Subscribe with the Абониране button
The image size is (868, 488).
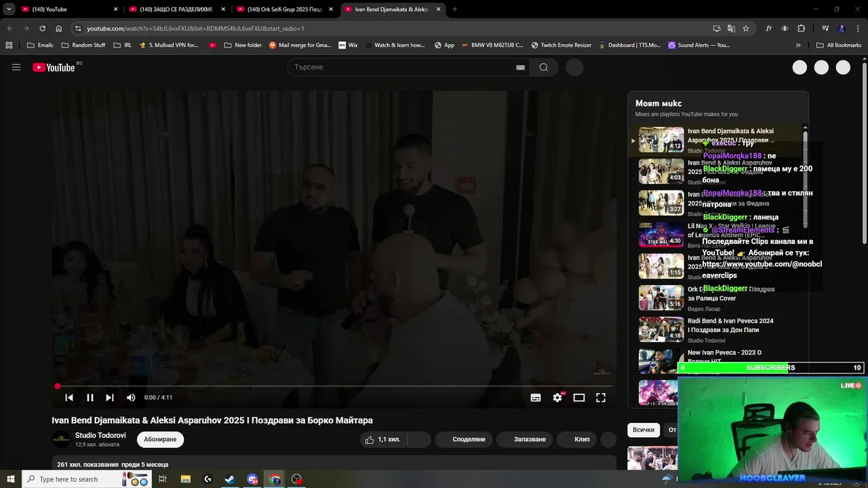point(160,439)
